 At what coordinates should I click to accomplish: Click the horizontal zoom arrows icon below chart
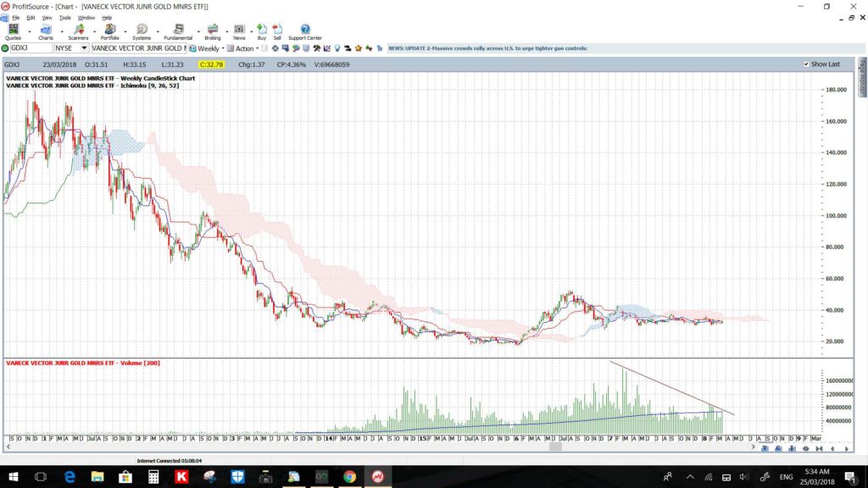coord(805,449)
